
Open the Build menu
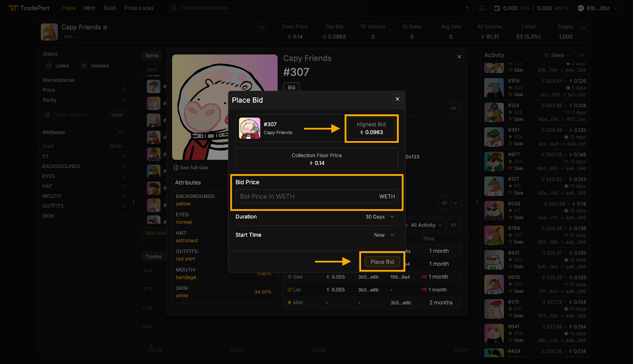110,8
